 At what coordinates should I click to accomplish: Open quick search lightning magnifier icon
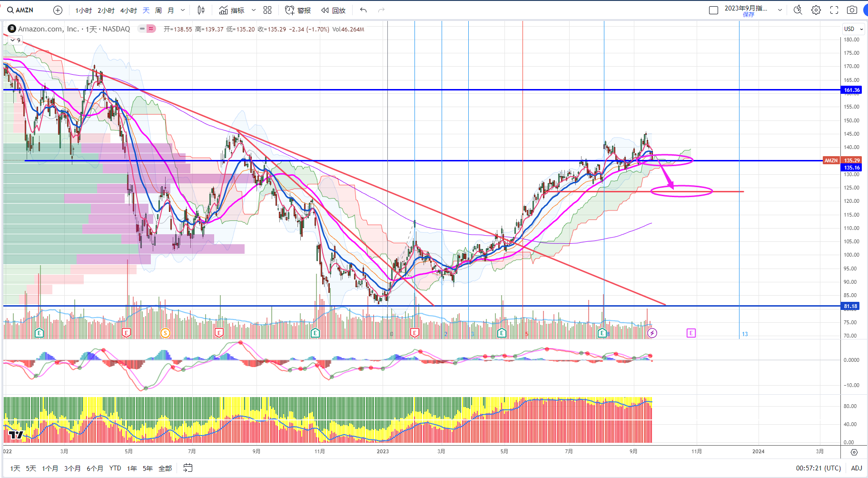[x=798, y=10]
